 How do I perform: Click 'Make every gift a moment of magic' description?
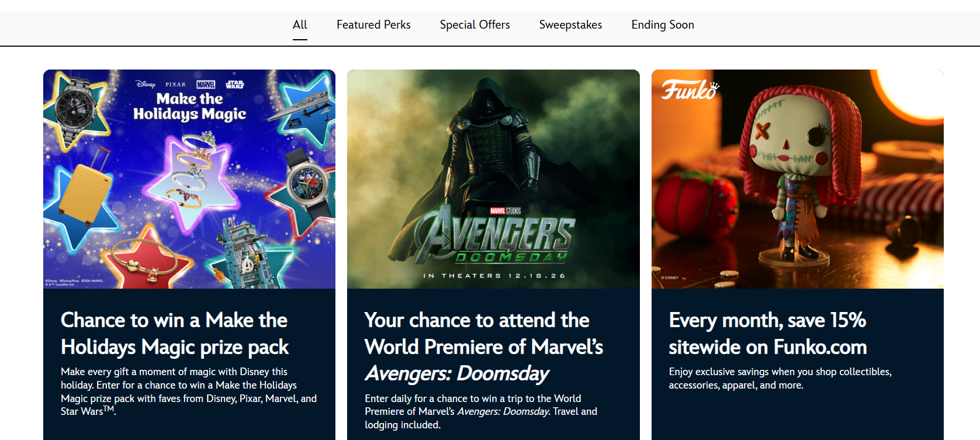[189, 392]
